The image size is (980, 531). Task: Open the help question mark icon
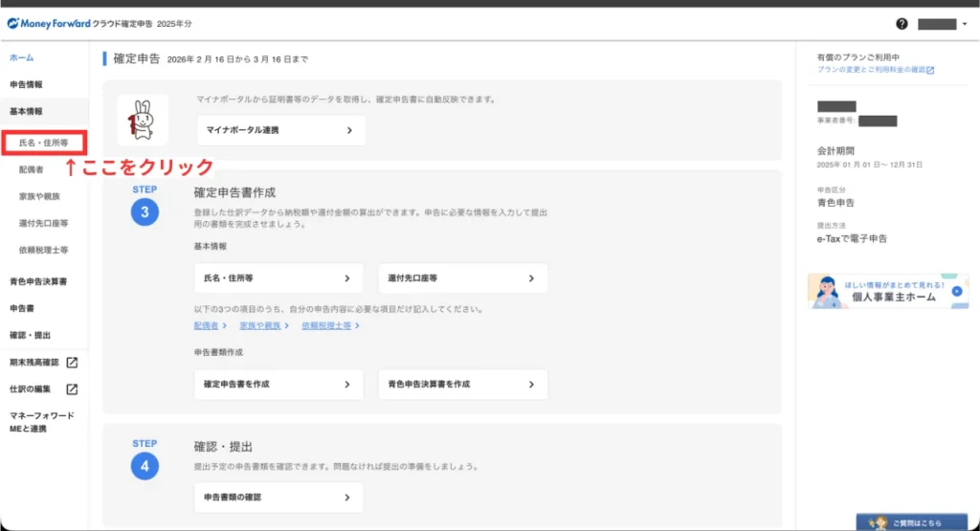pyautogui.click(x=902, y=24)
